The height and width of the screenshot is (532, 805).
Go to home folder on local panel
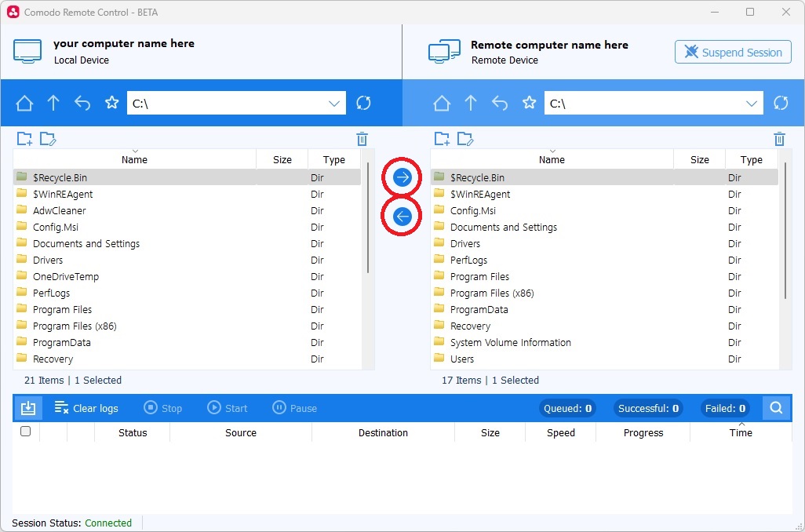(24, 104)
